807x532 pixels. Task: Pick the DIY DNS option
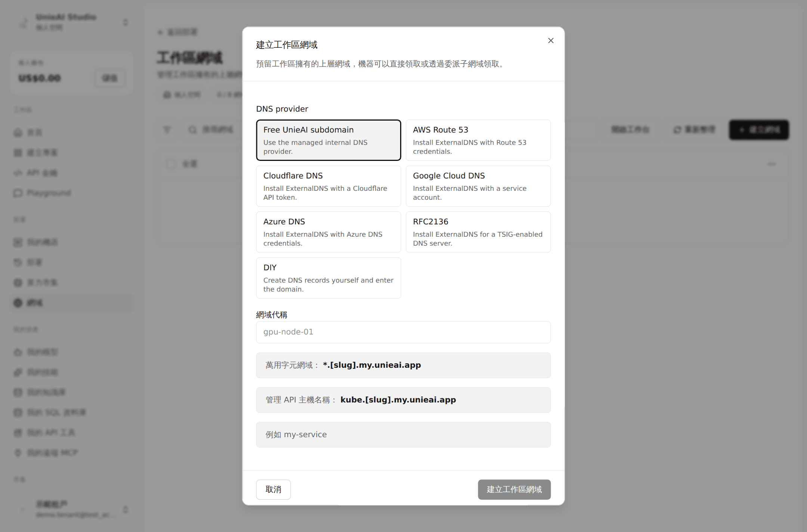(328, 278)
